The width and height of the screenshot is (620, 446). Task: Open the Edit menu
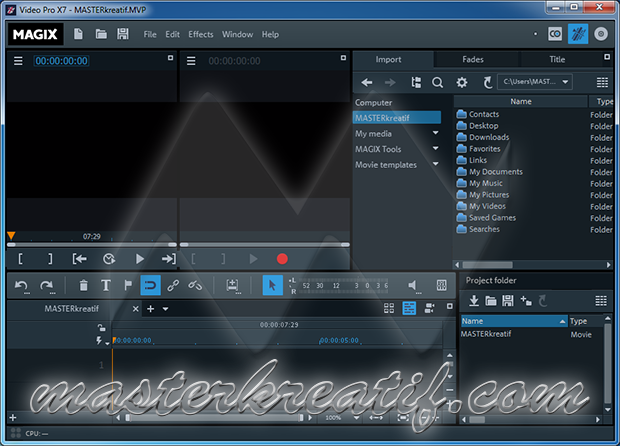172,34
